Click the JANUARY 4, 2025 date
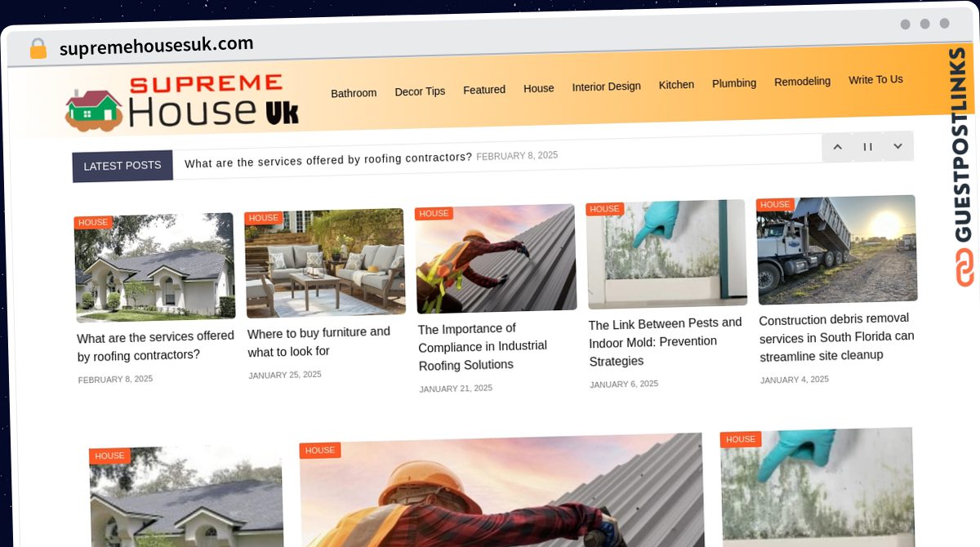The height and width of the screenshot is (547, 980). [795, 380]
